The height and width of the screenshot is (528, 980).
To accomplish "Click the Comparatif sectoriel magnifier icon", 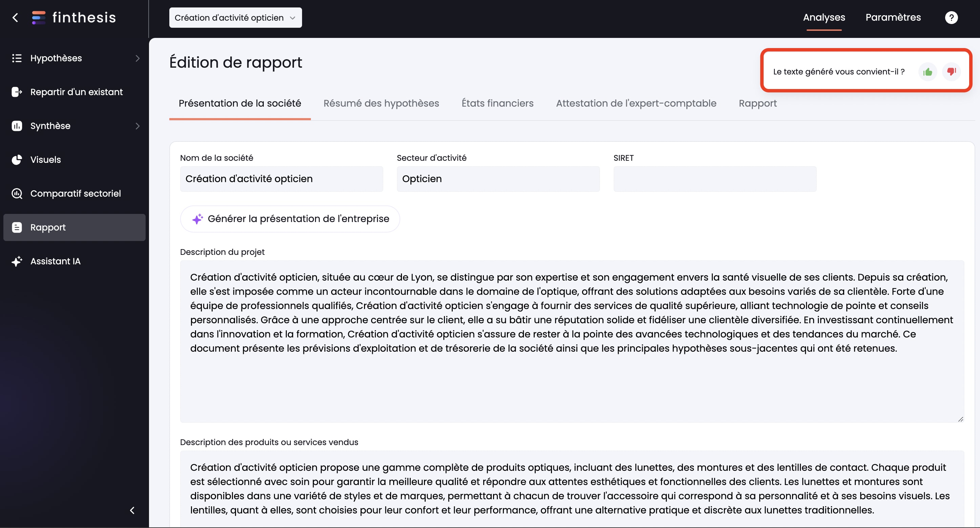I will 17,194.
